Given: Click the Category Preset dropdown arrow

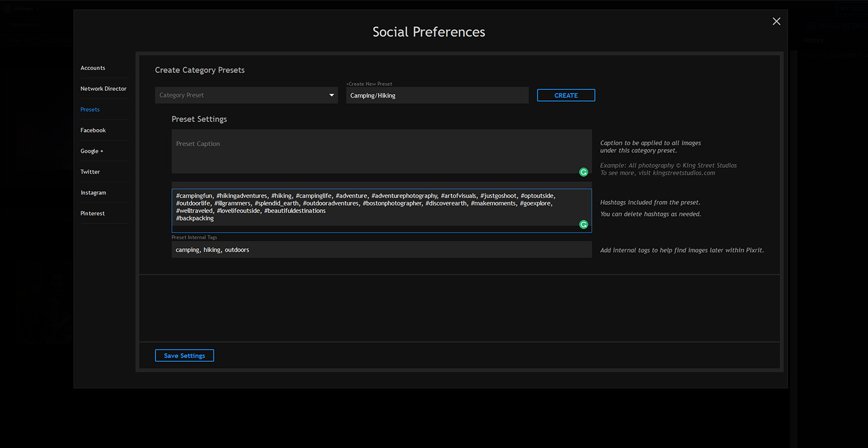Looking at the screenshot, I should pos(332,96).
